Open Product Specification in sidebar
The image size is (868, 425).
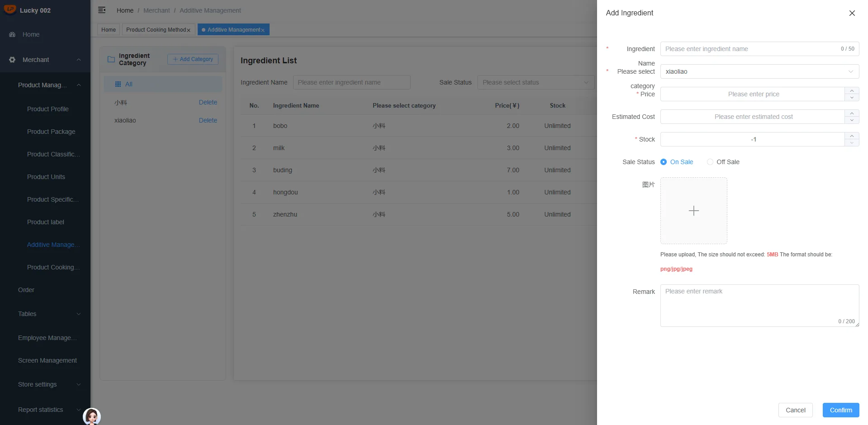pyautogui.click(x=52, y=199)
